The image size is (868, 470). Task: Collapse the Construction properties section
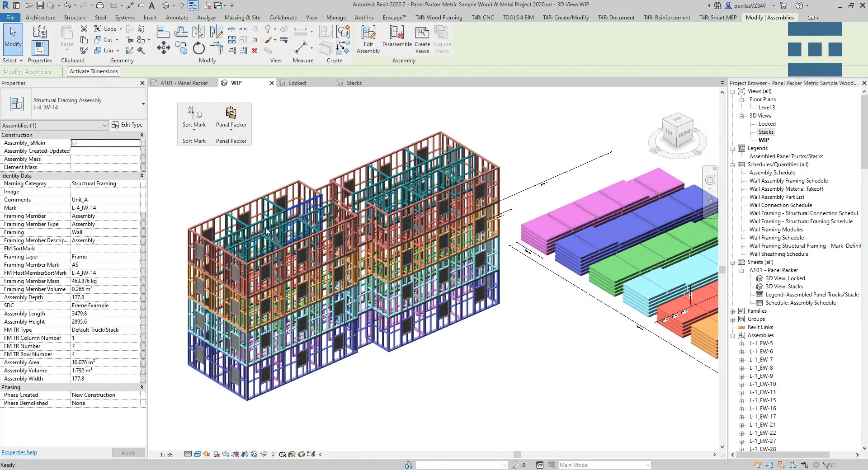point(142,135)
